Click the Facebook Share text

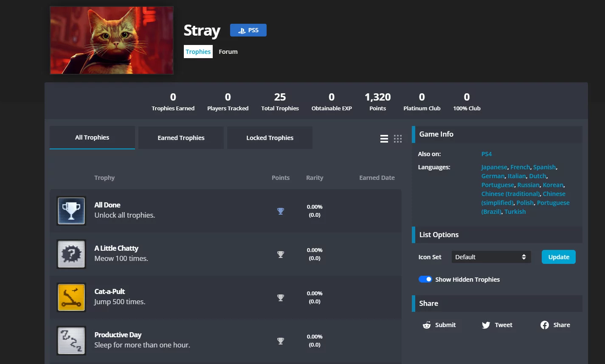coord(562,325)
